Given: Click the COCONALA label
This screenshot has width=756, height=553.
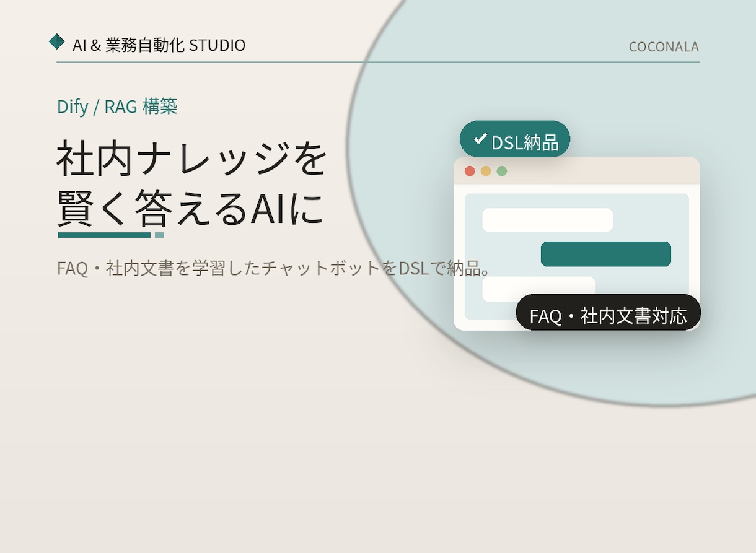Looking at the screenshot, I should click(664, 47).
